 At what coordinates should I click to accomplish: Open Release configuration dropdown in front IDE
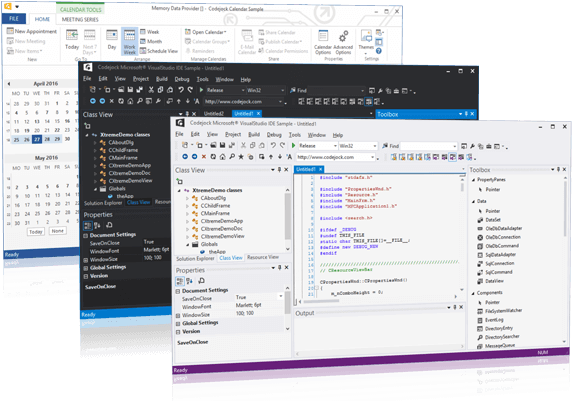[x=335, y=146]
